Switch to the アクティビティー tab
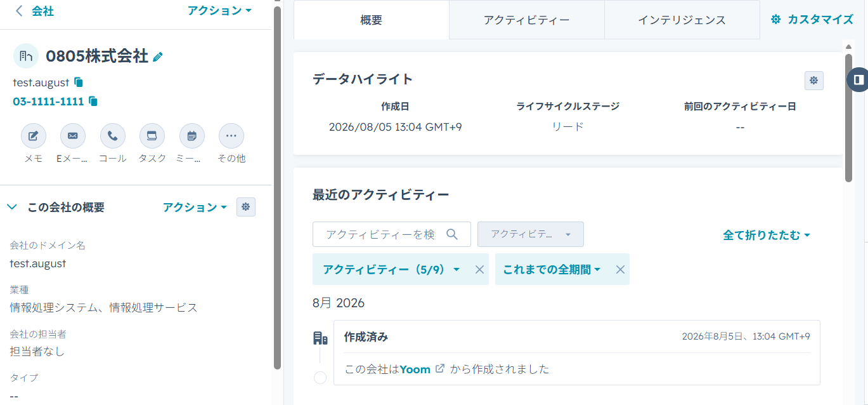 [526, 20]
